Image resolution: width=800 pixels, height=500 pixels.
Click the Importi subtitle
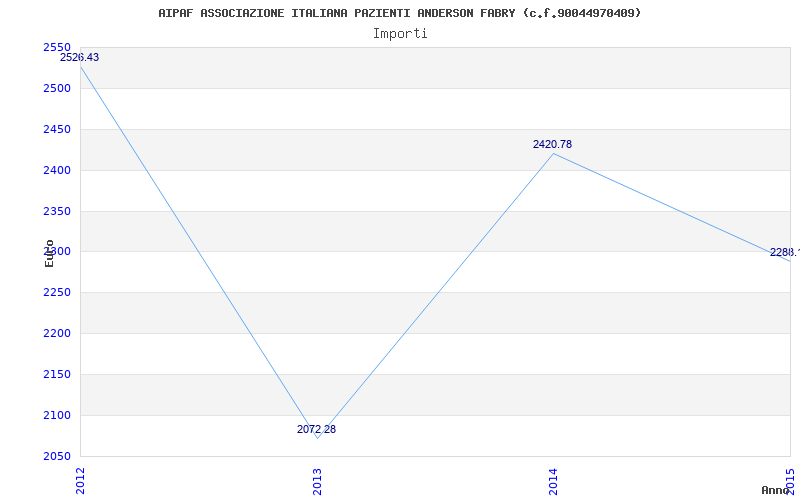tap(400, 34)
